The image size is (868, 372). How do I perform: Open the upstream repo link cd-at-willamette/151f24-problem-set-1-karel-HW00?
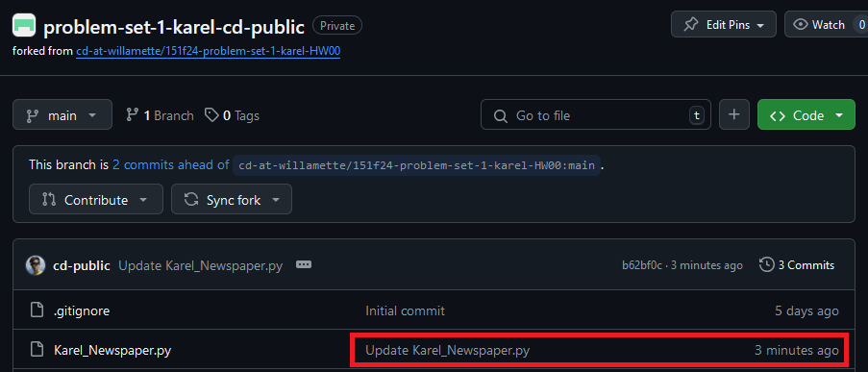[x=209, y=52]
